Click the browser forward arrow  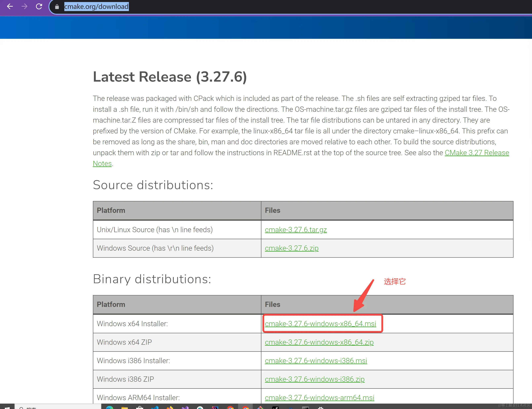pyautogui.click(x=24, y=7)
